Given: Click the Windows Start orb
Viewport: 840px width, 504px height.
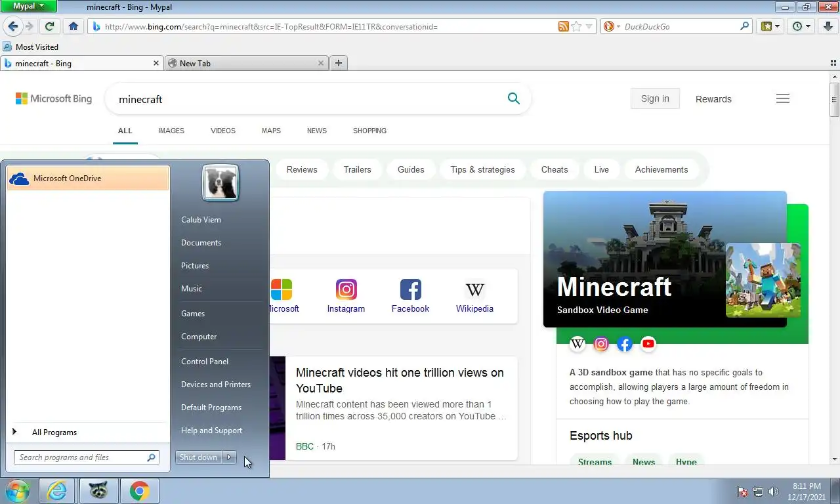Looking at the screenshot, I should tap(17, 491).
